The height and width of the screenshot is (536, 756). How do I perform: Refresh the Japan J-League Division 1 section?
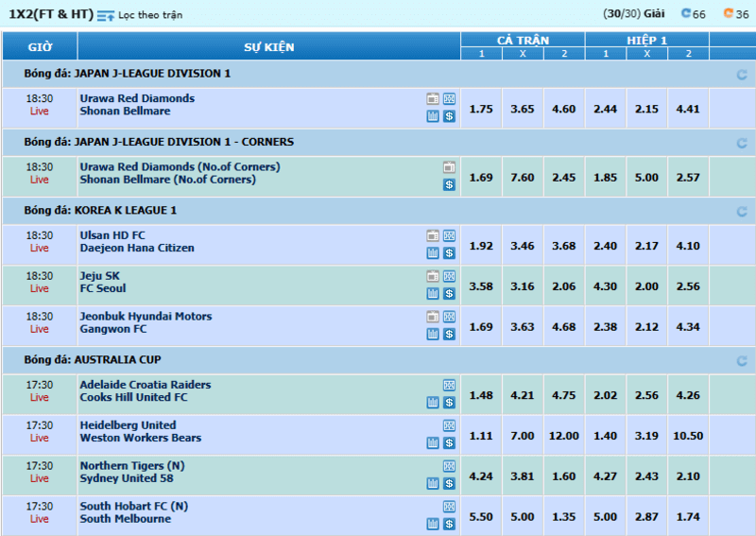(742, 75)
